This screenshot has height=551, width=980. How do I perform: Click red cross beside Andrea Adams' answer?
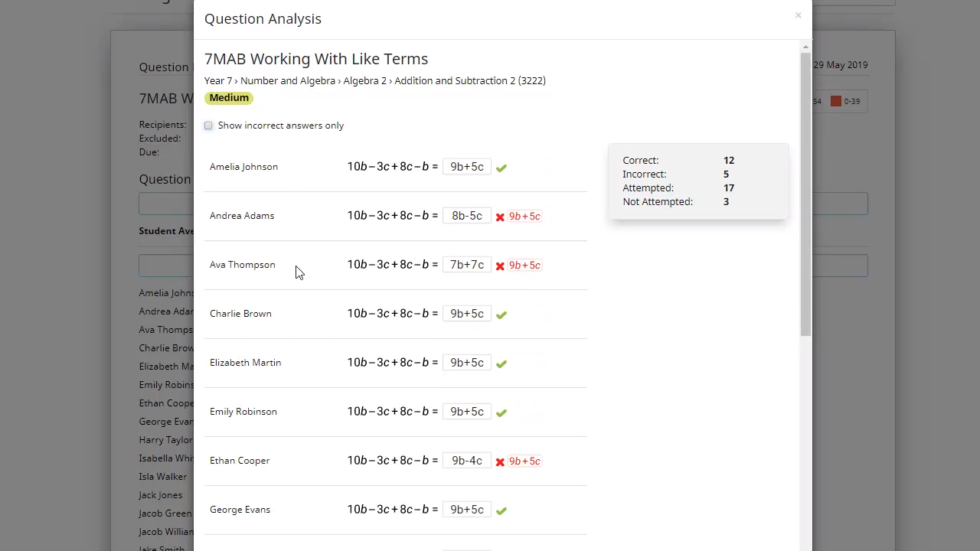tap(500, 217)
